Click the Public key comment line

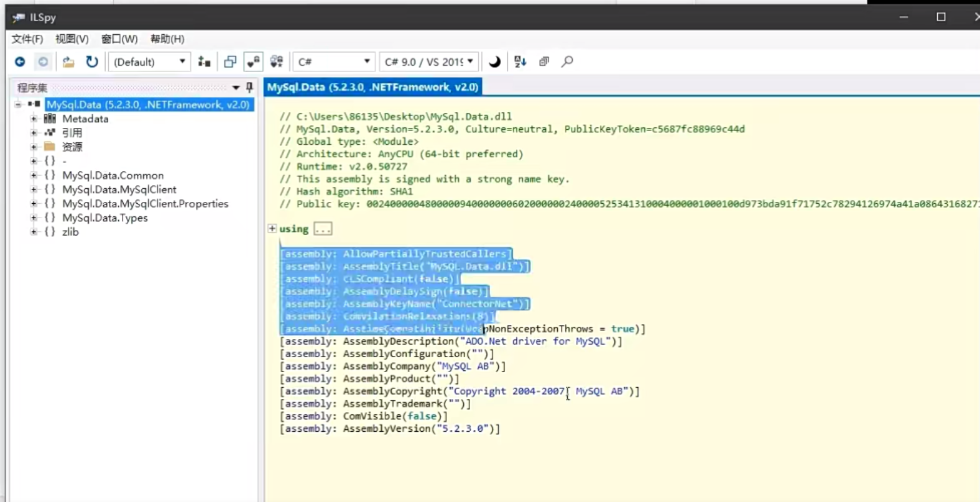[629, 204]
